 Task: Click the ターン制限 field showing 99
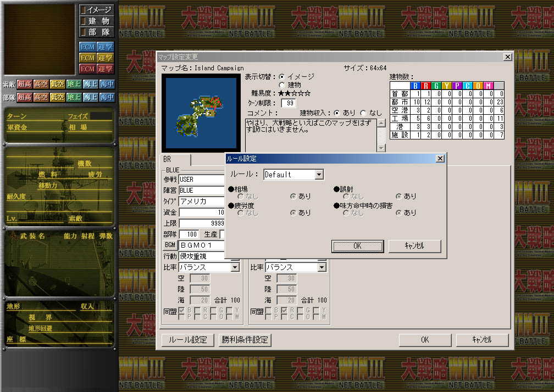[x=289, y=103]
